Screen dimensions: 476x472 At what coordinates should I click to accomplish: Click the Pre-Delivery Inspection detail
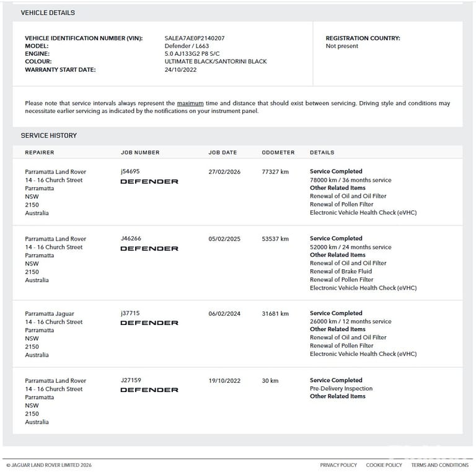342,388
